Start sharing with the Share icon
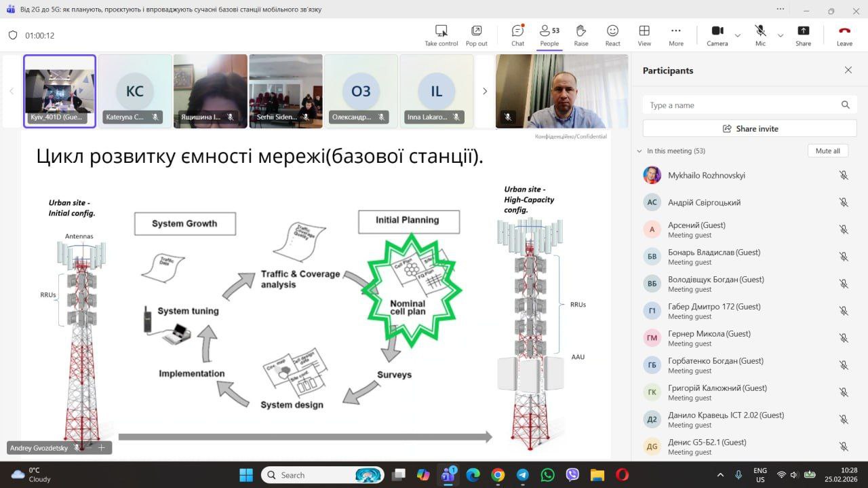This screenshot has width=868, height=488. coord(803,35)
